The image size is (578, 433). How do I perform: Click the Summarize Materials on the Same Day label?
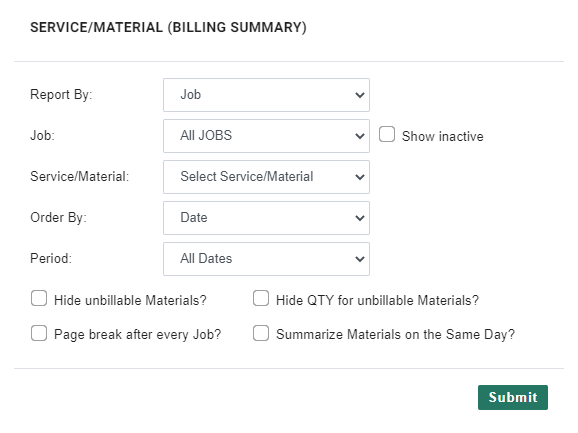coord(395,335)
